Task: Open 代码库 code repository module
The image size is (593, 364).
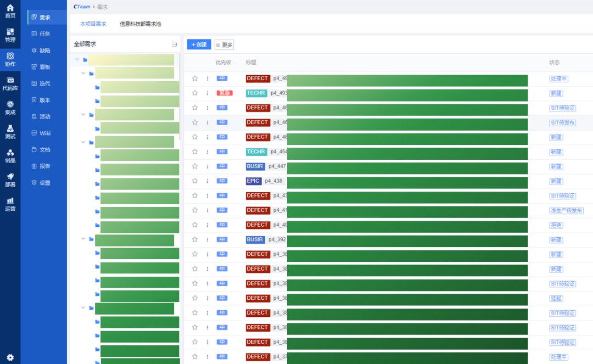Action: tap(10, 83)
